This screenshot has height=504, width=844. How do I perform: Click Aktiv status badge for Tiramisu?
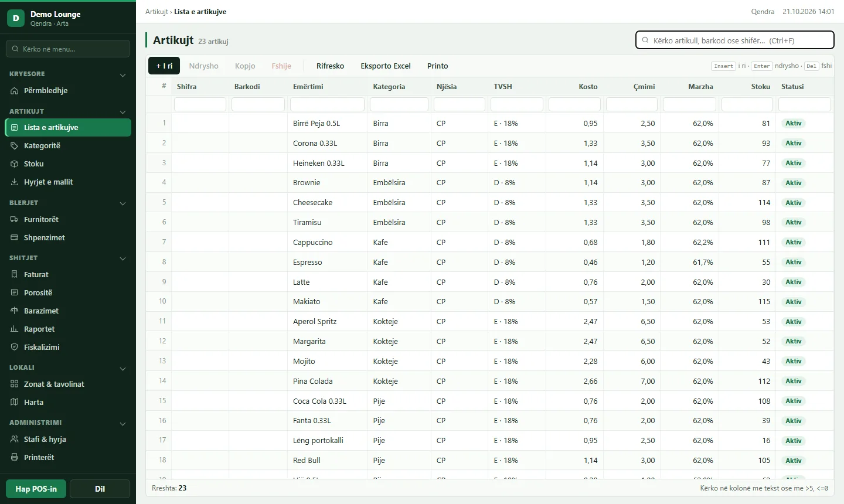[794, 223]
